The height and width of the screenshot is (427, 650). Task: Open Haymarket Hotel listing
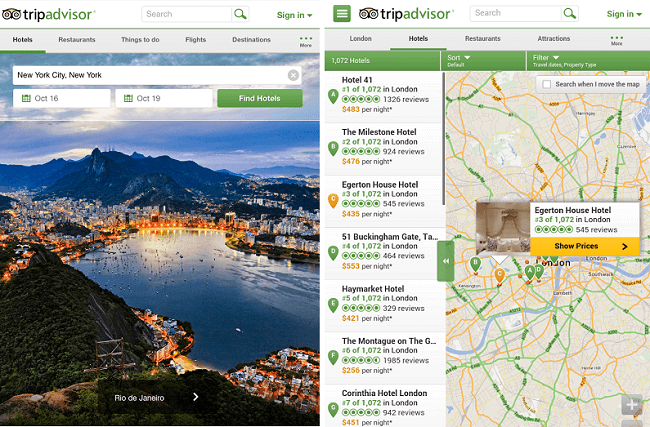[384, 306]
